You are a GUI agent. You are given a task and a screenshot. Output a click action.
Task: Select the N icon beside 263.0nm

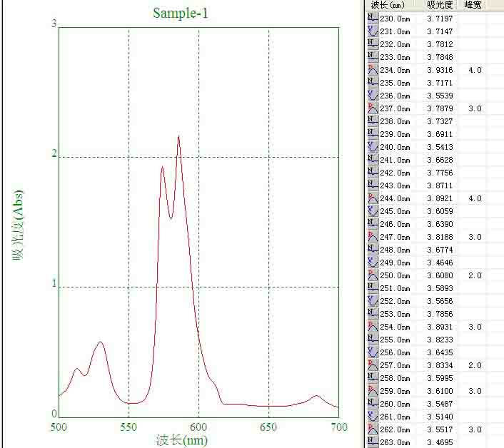coord(373,442)
